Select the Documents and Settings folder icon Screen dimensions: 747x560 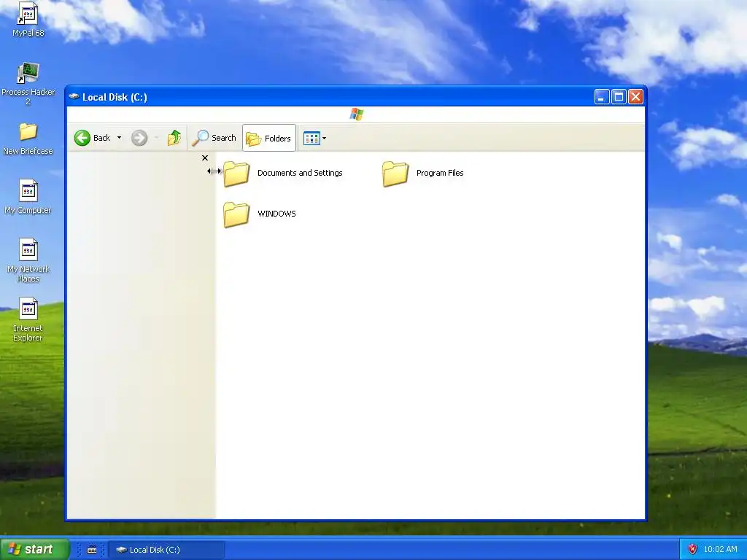[236, 174]
